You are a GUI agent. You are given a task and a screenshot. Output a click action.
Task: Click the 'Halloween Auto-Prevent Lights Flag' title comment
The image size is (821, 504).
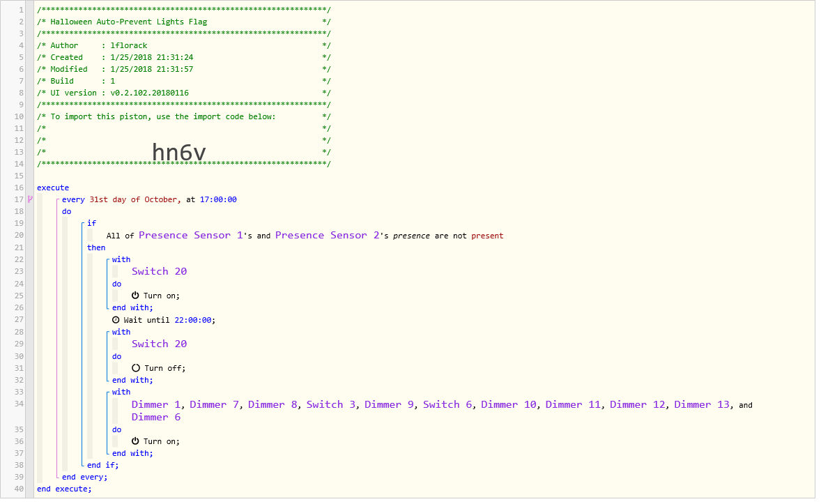coord(129,22)
